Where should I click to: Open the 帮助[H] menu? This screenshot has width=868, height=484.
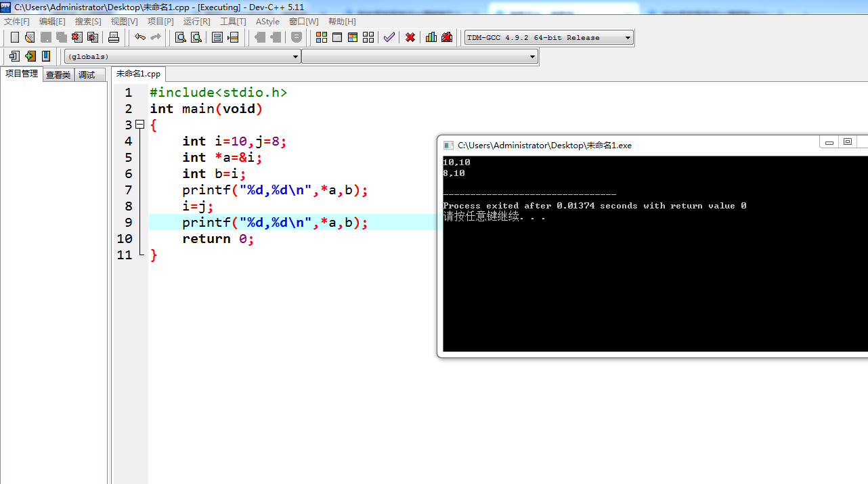tap(342, 22)
